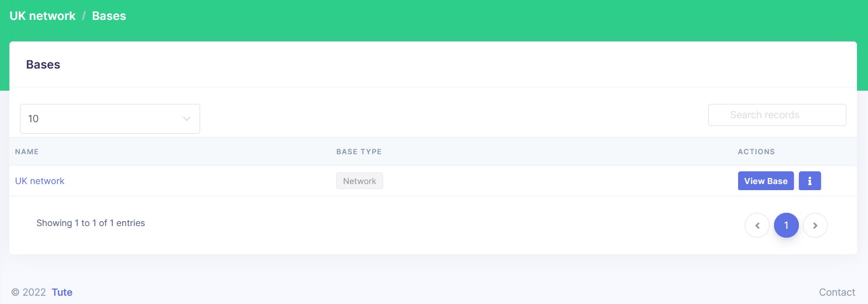
Task: Click the © 2022 copyright text
Action: click(29, 292)
